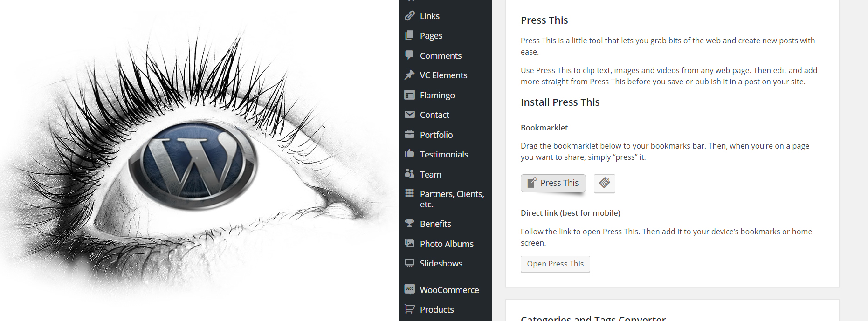The width and height of the screenshot is (868, 321).
Task: Click the chain link icon beside Links
Action: pyautogui.click(x=410, y=16)
